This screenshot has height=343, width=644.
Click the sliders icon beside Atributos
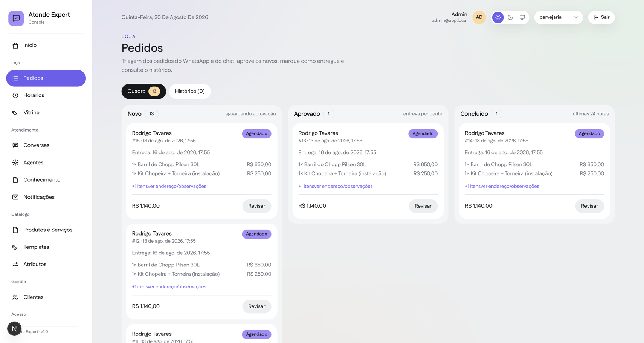[15, 265]
